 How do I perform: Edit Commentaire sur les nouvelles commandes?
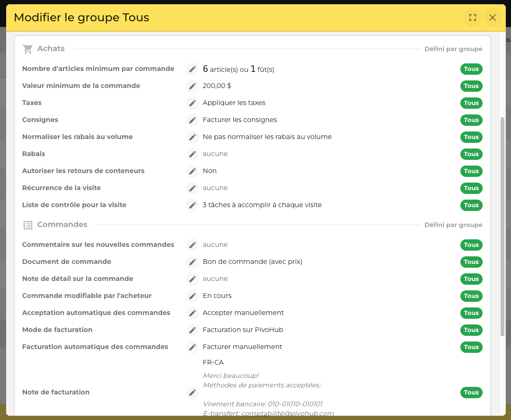pyautogui.click(x=192, y=245)
